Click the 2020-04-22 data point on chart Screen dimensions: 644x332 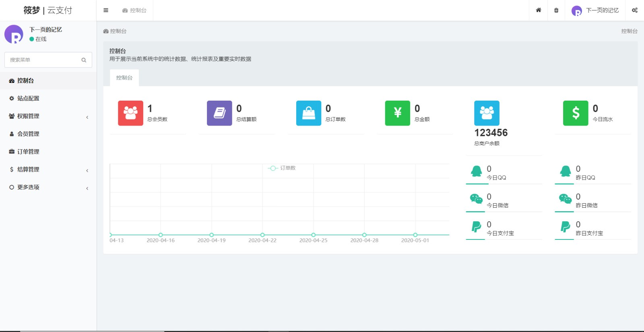point(262,235)
